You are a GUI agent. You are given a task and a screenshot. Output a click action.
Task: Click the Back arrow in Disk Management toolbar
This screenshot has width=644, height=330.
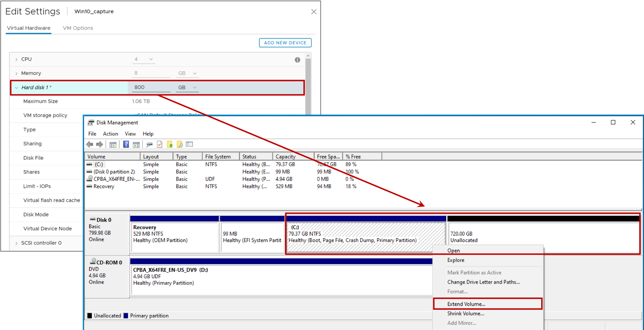point(90,144)
